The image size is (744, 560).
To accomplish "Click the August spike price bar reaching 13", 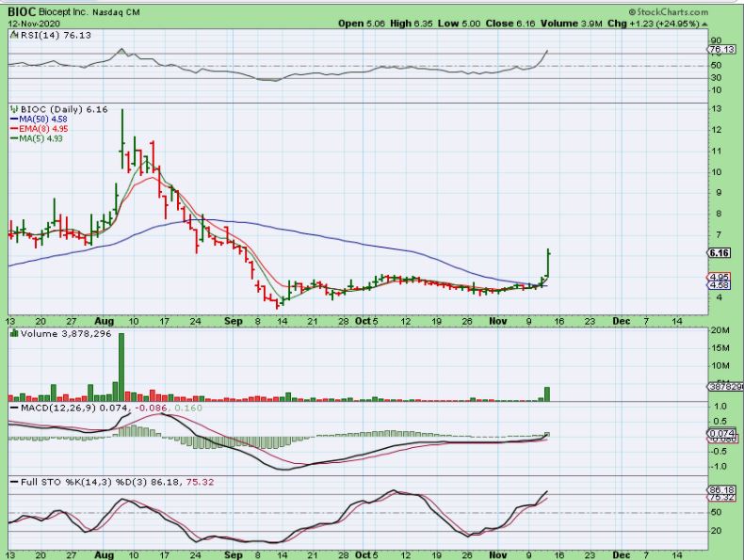I will click(122, 138).
